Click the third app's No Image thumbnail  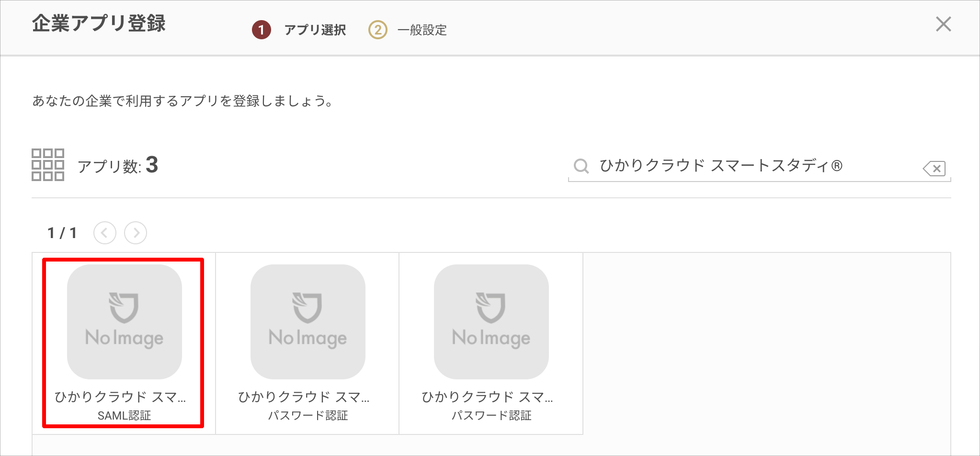coord(491,322)
